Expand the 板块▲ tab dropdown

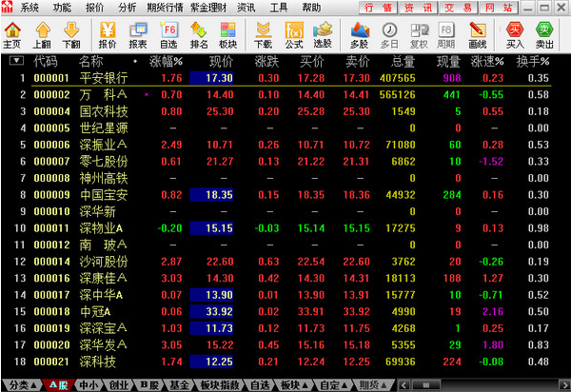tap(294, 385)
